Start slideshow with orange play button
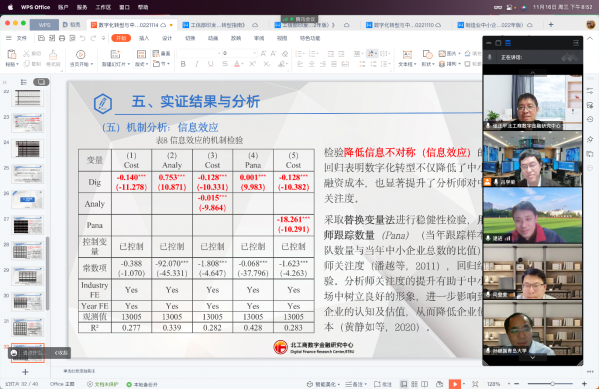This screenshot has width=599, height=389. tap(455, 384)
